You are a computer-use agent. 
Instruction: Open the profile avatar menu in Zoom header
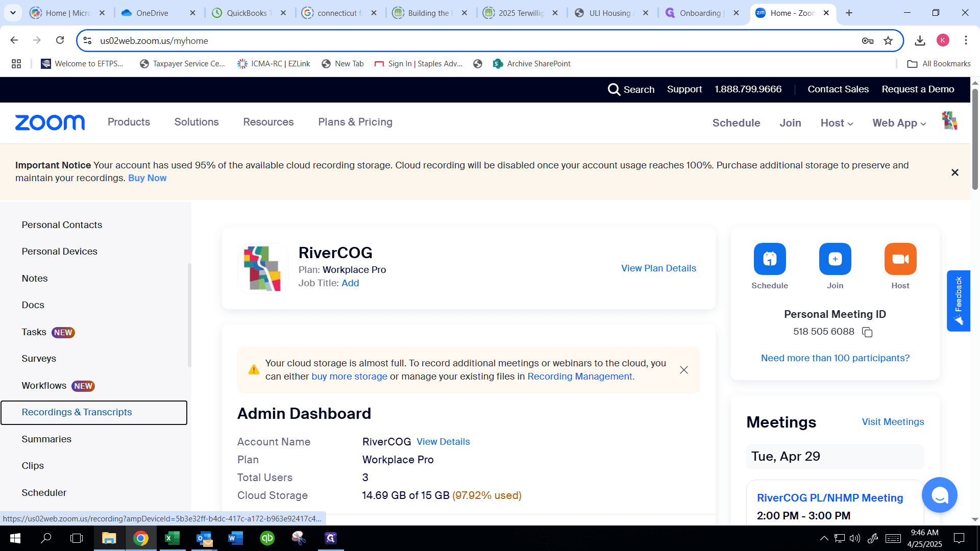click(x=949, y=121)
